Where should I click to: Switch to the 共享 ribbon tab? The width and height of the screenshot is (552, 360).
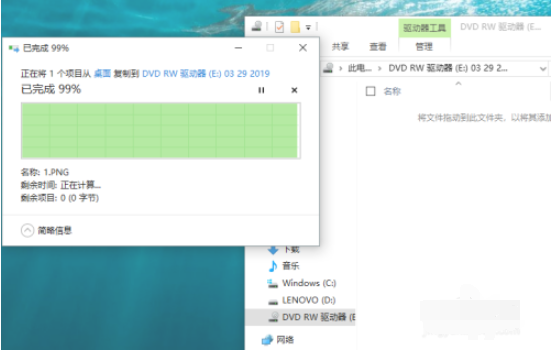coord(340,46)
